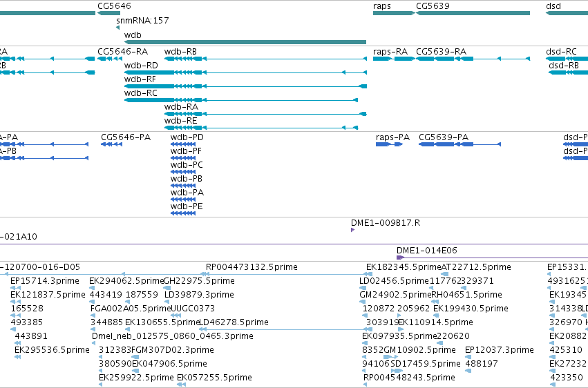
Task: Click the wdb-PD protein label
Action: (187, 137)
